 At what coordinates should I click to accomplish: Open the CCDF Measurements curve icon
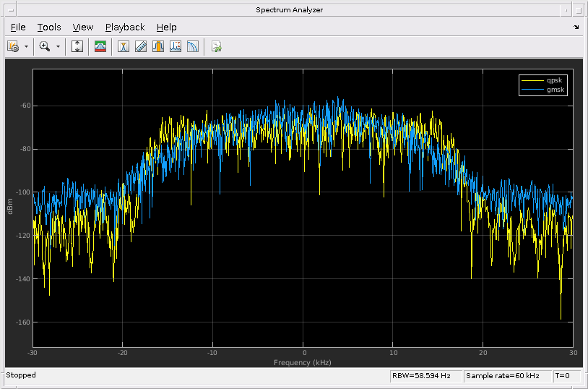(x=193, y=46)
